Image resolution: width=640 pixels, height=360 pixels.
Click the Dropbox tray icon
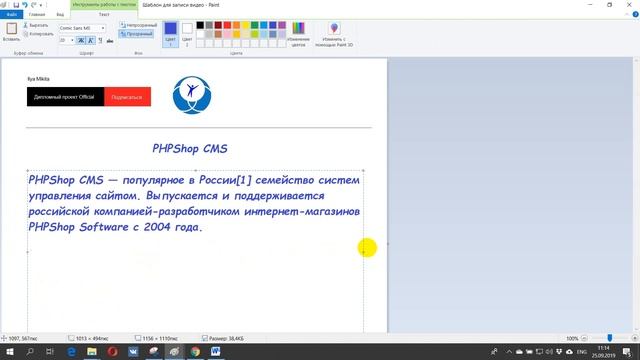tap(559, 351)
